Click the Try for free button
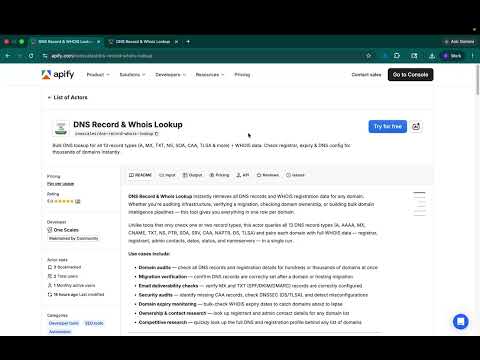This screenshot has height=360, width=480. [388, 126]
